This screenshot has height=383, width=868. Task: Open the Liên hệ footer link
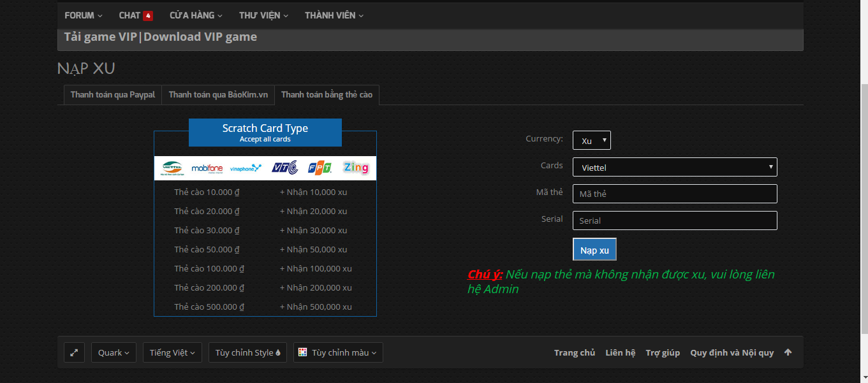coord(619,352)
